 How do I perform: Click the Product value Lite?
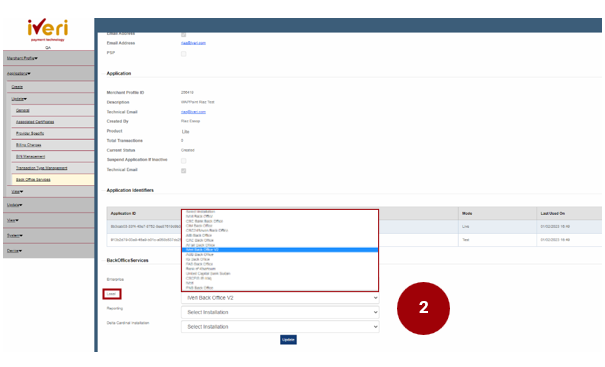(186, 132)
